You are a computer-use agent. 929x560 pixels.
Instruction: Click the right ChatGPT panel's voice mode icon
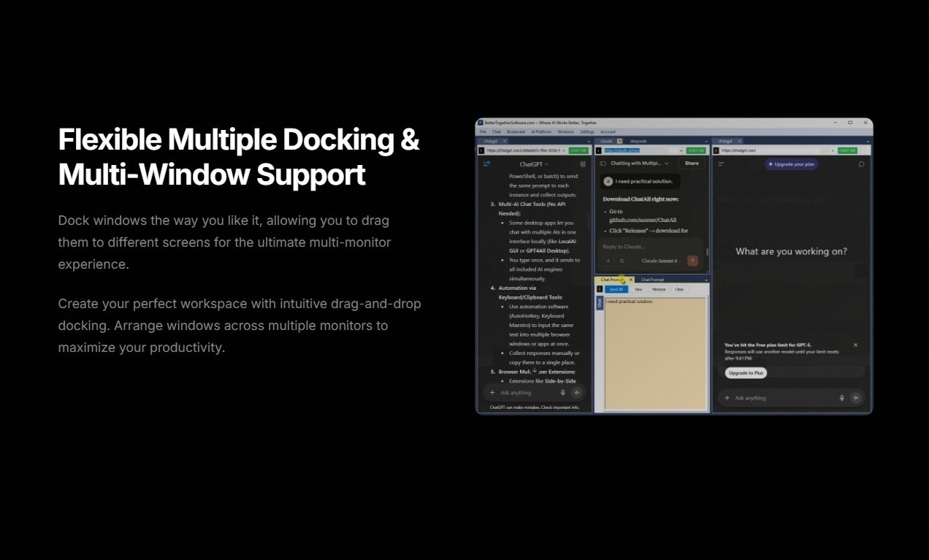[856, 398]
